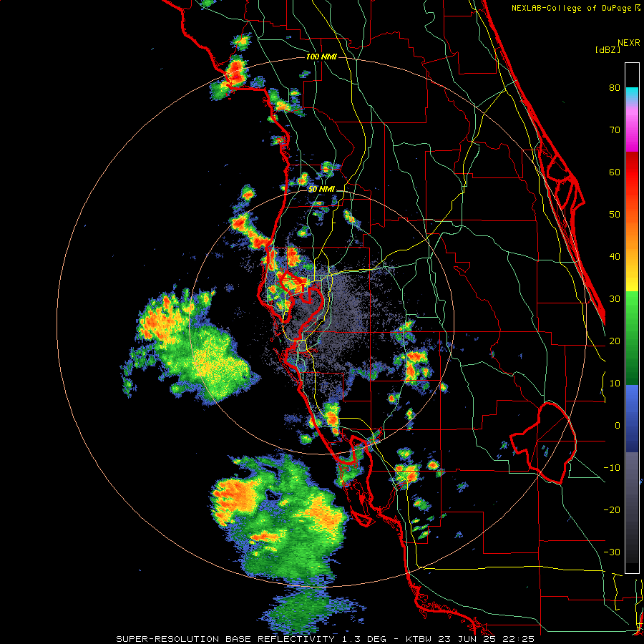Screen dimensions: 644x644
Task: Click the -30 value on the dBZ scale
Action: coord(612,552)
